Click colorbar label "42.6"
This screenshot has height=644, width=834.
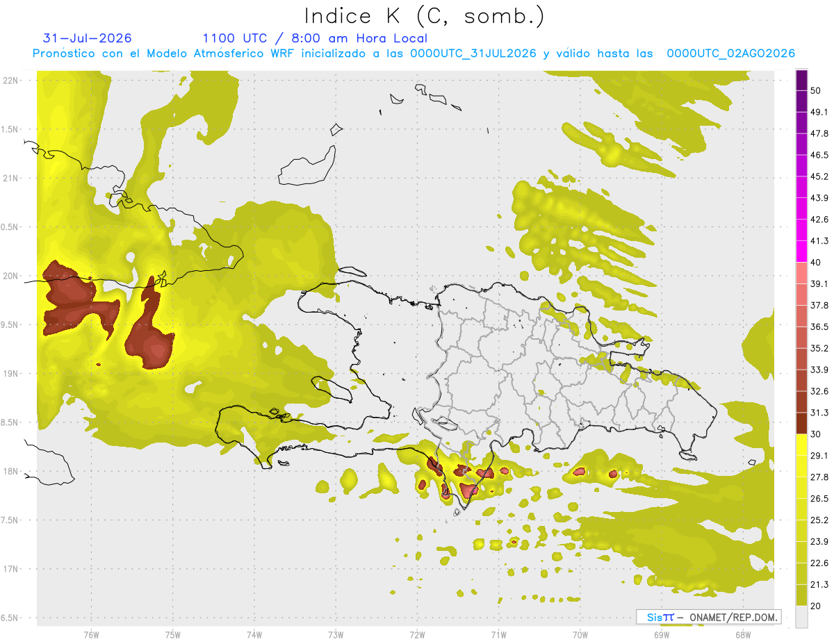pos(819,220)
